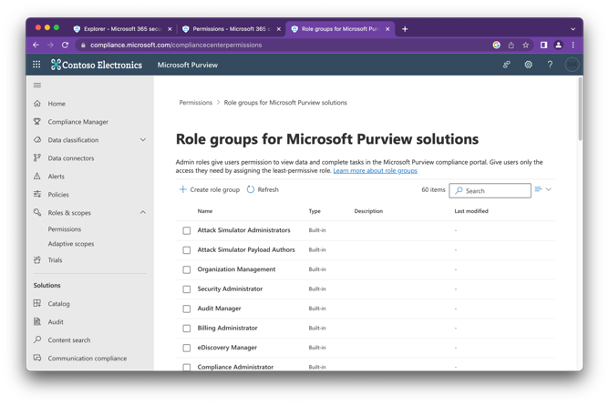Open settings gear in Purview header

click(x=528, y=65)
